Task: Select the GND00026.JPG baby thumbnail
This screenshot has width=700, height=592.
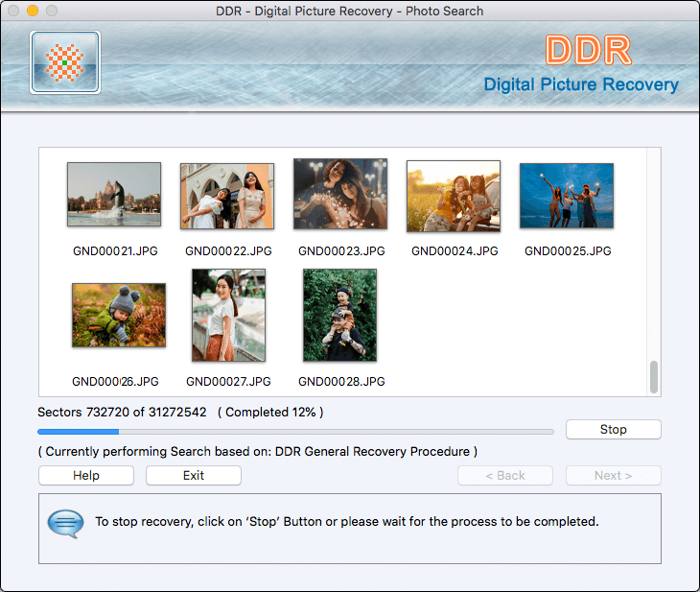Action: pyautogui.click(x=119, y=315)
